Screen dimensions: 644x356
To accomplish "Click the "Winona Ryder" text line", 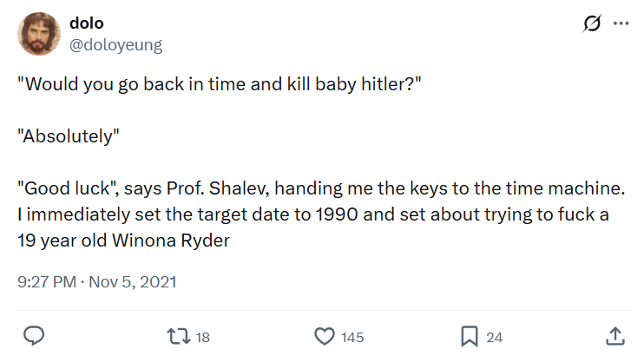I will click(123, 241).
